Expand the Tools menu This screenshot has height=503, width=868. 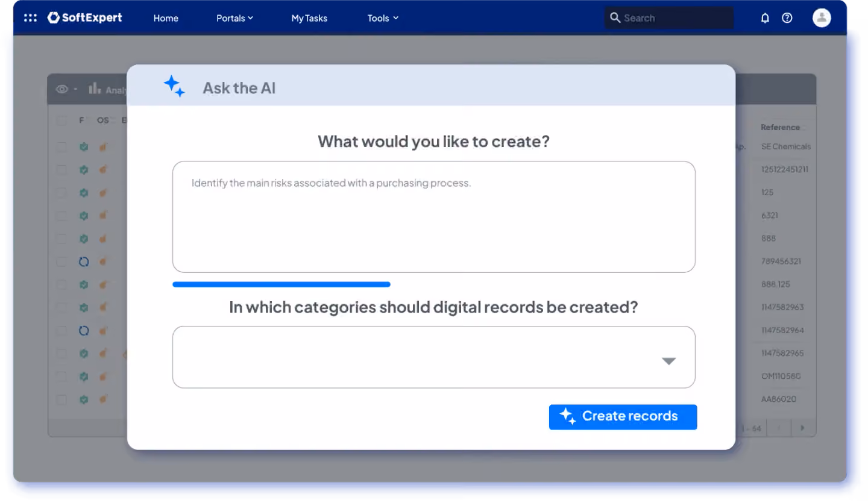[x=383, y=18]
